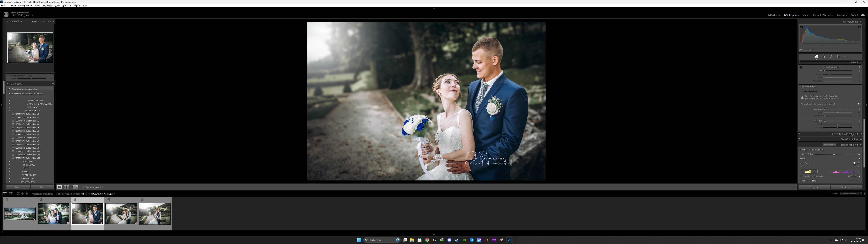The image size is (868, 244).
Task: Click the subject focus selection icon in Plage focale
Action: pos(854,164)
